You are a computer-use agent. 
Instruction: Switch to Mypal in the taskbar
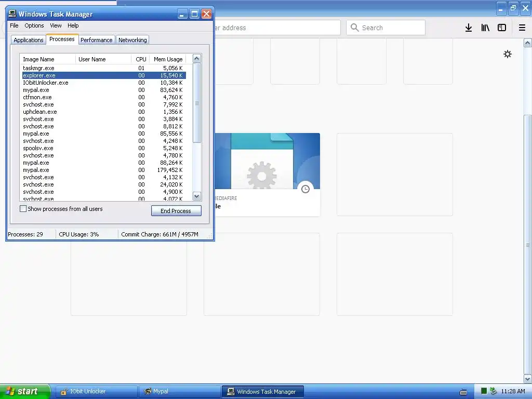pyautogui.click(x=180, y=392)
